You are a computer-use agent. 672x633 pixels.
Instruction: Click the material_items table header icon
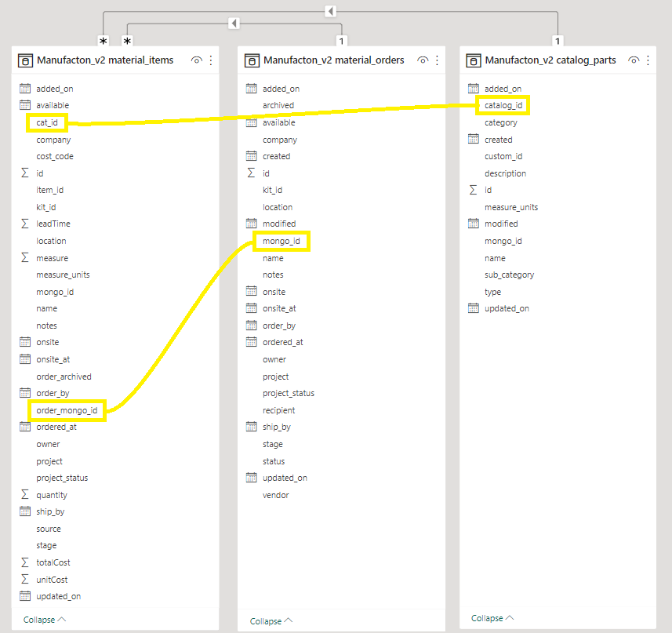(x=25, y=60)
